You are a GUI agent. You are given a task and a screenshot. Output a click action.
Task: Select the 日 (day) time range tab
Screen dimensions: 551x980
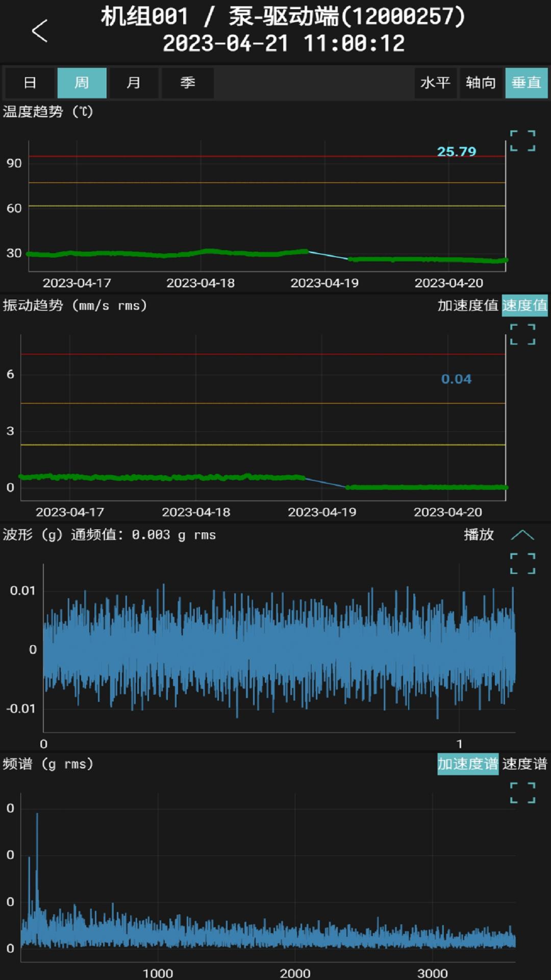point(30,83)
